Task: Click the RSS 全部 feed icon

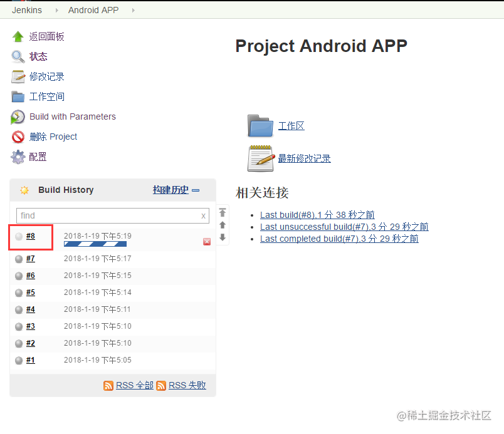Action: coord(108,386)
